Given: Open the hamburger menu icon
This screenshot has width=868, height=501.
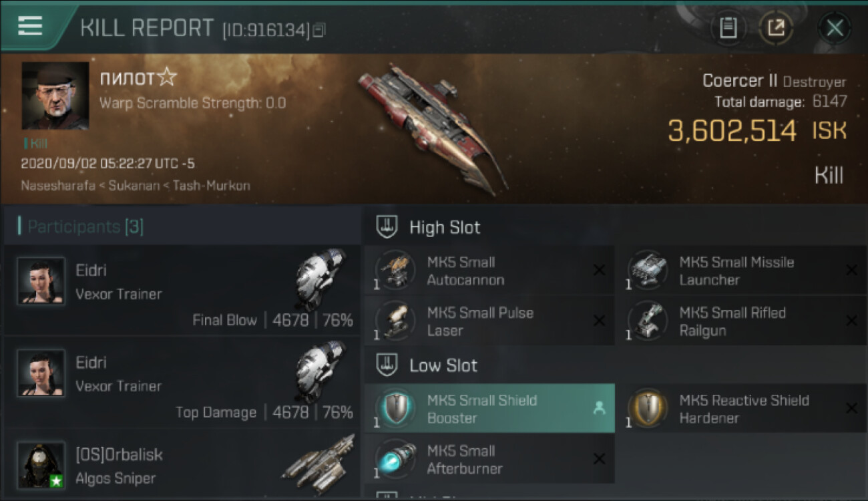Looking at the screenshot, I should [x=30, y=25].
